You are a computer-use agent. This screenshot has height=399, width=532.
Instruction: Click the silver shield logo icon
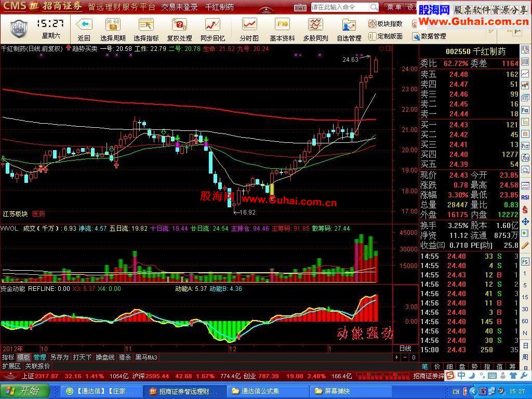point(19,28)
